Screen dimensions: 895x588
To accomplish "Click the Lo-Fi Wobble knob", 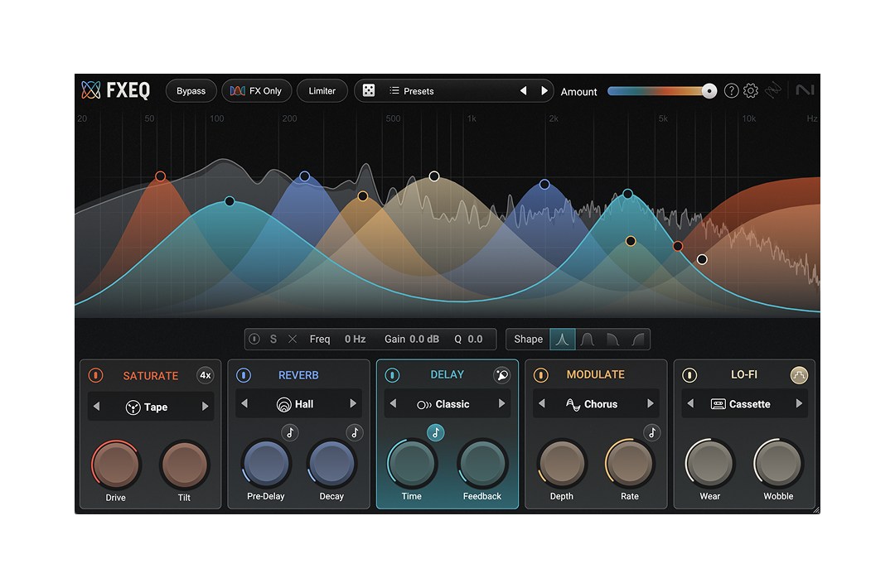I will tap(778, 463).
